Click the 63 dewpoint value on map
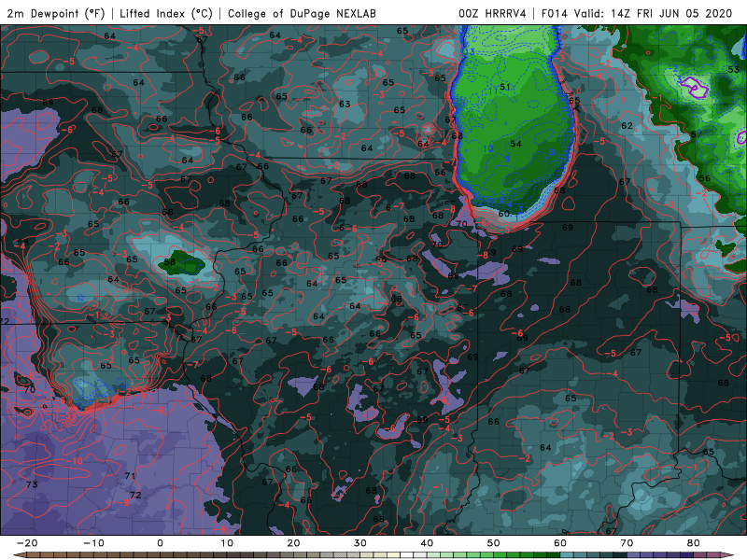747x560 pixels. tap(345, 104)
